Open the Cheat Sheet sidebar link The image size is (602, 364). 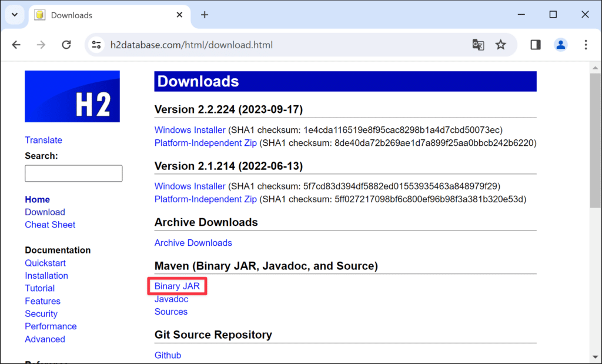[x=50, y=225]
